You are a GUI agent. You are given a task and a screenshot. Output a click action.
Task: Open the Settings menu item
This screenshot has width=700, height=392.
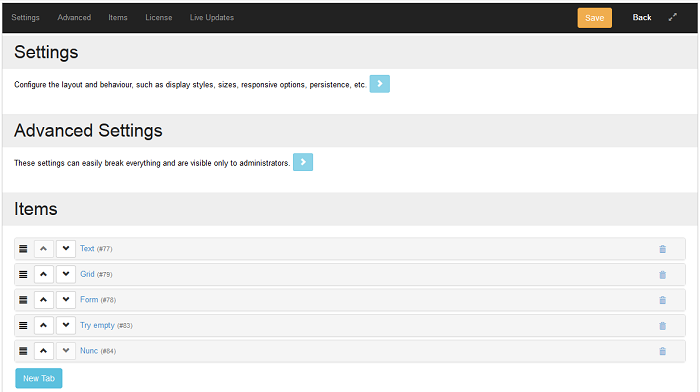pyautogui.click(x=25, y=17)
